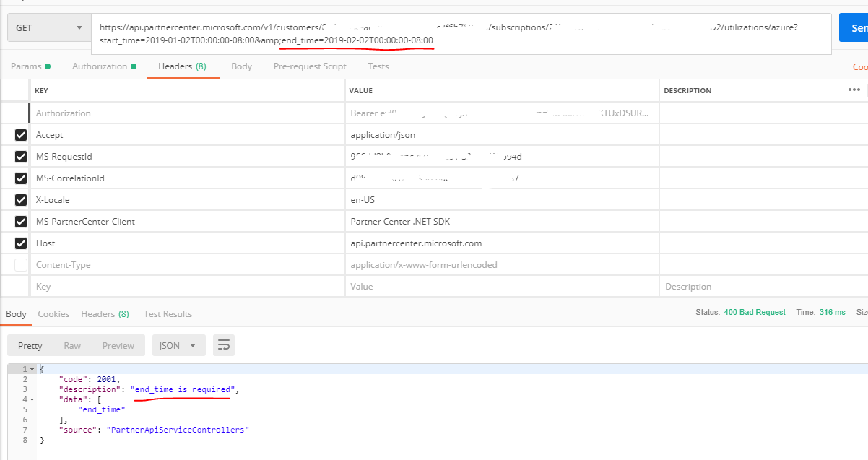Disable the Accept header checkbox

tap(19, 134)
